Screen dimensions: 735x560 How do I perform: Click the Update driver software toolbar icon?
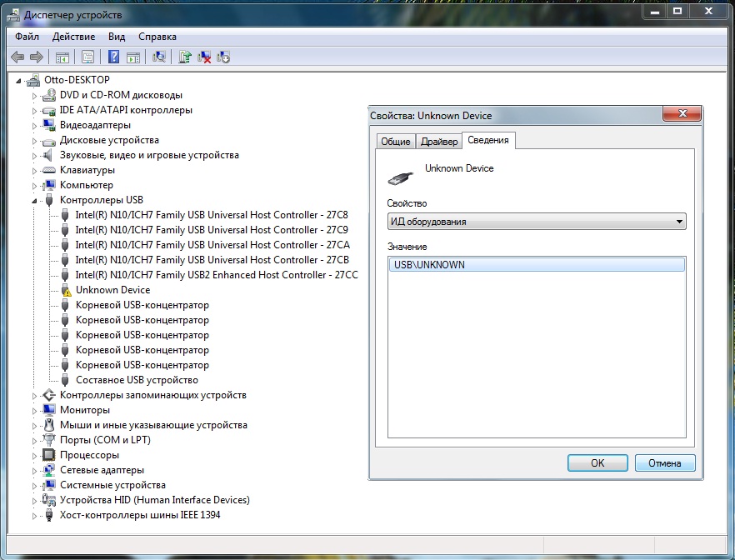pyautogui.click(x=185, y=57)
